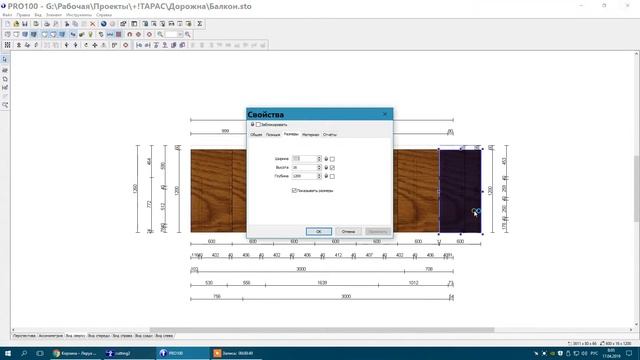The width and height of the screenshot is (640, 360).
Task: Toggle the Заблокировать checkbox in dialog
Action: tap(258, 124)
